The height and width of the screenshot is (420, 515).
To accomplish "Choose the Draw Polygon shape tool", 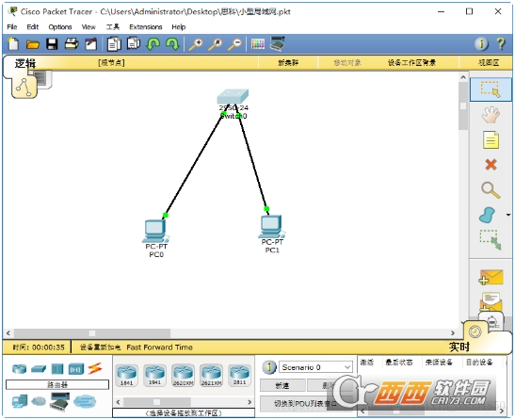I will (x=488, y=215).
